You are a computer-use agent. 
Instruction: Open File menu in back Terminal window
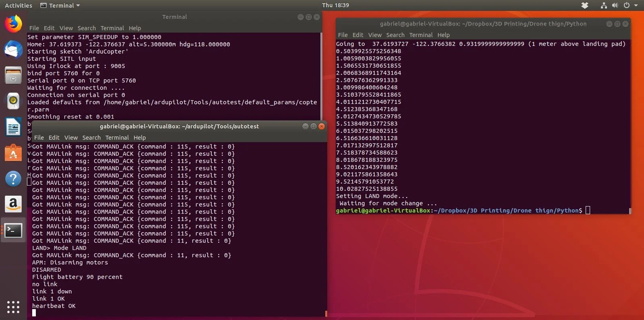pyautogui.click(x=34, y=28)
